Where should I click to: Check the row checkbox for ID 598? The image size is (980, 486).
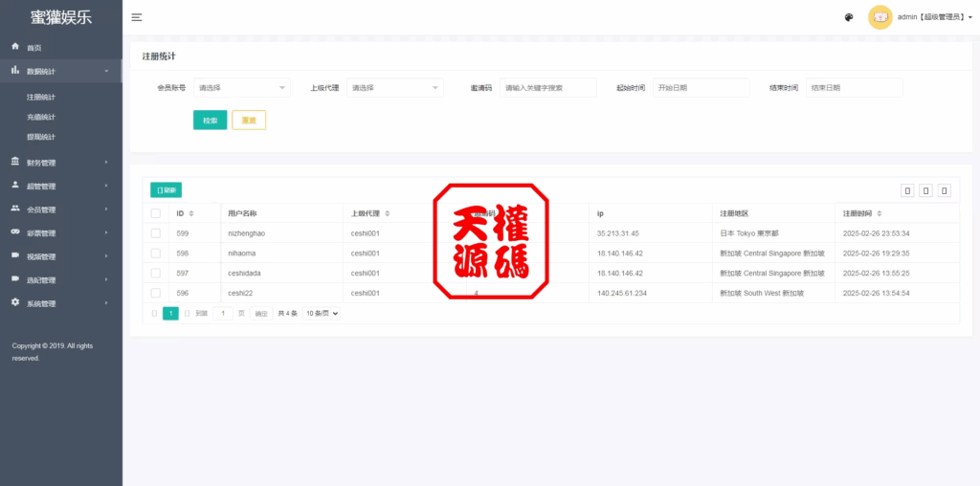tap(156, 253)
